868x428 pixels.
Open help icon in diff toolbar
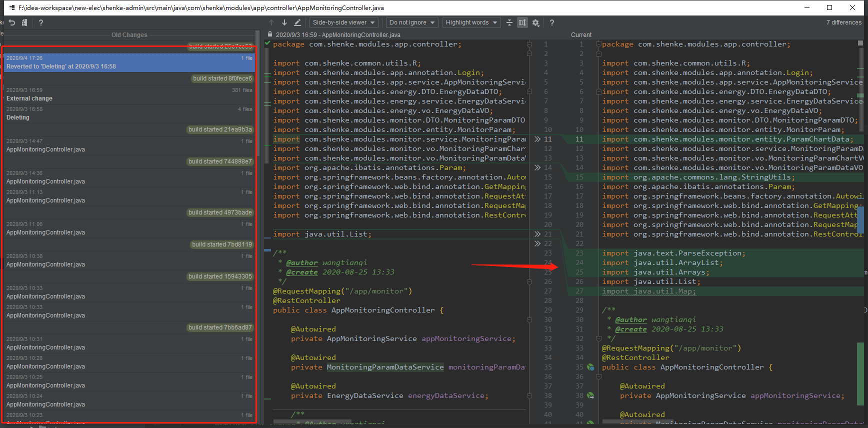coord(552,22)
